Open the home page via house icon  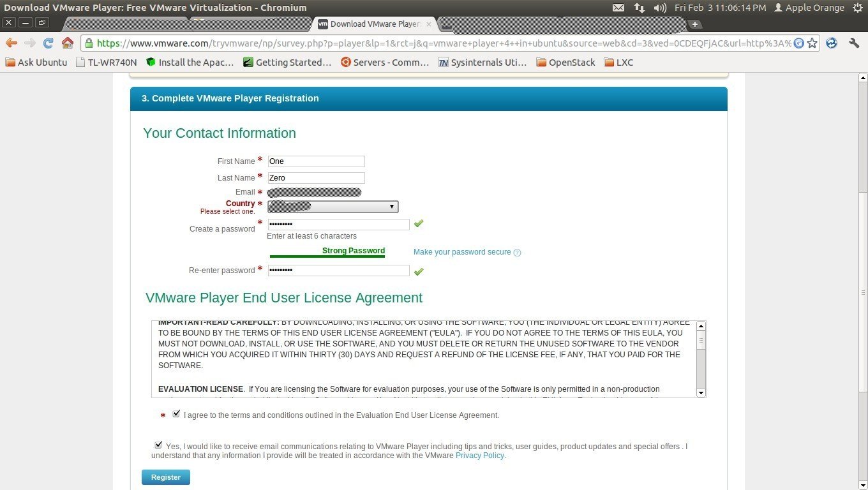coord(67,43)
